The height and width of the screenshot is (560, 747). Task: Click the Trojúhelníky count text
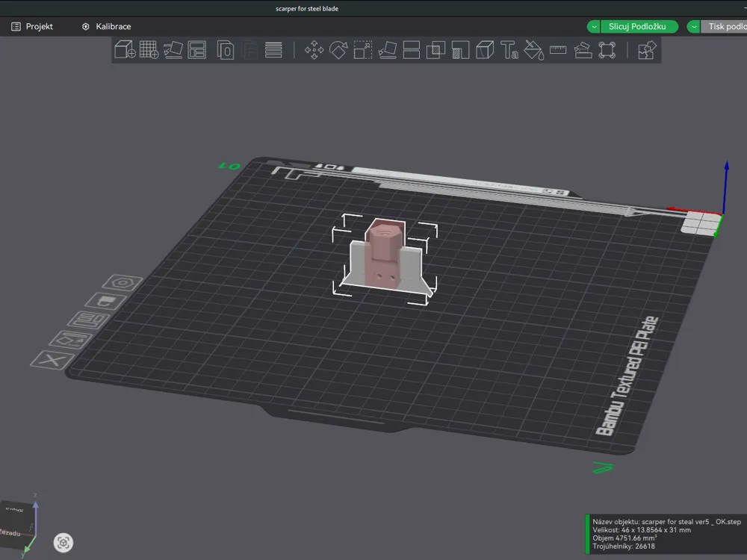[624, 547]
